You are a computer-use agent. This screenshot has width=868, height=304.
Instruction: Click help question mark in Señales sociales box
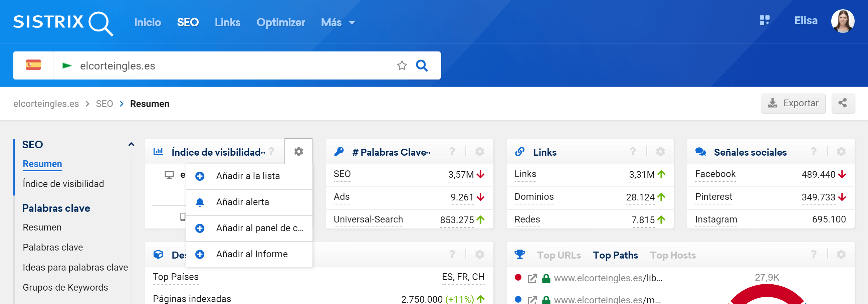click(x=813, y=152)
